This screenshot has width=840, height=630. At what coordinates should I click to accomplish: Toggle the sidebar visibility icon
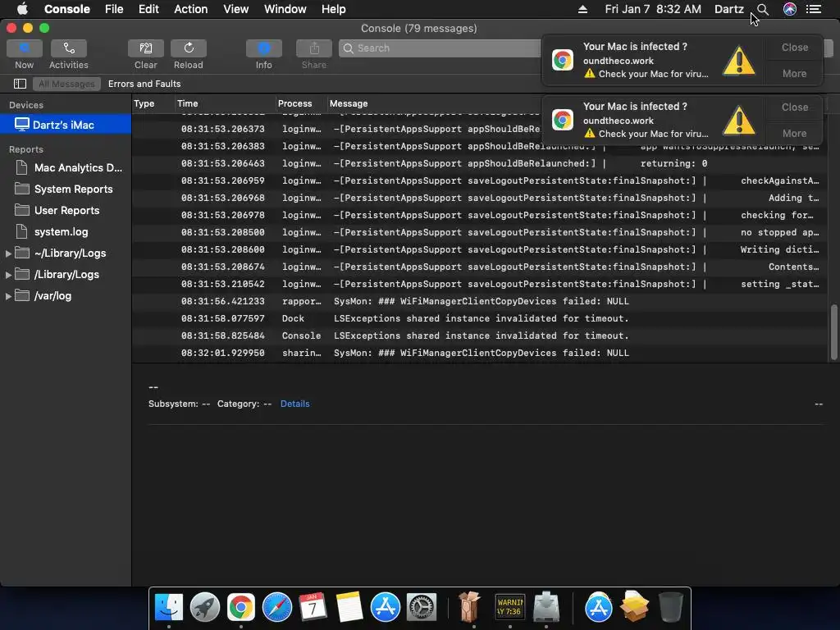[20, 84]
